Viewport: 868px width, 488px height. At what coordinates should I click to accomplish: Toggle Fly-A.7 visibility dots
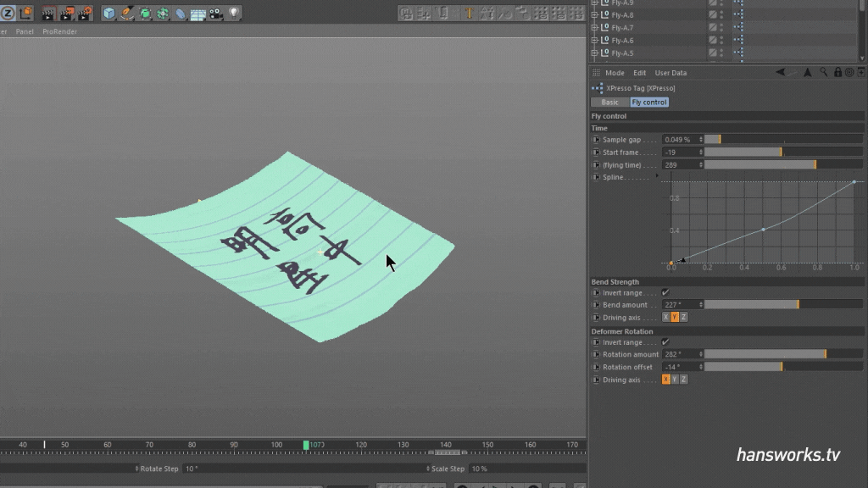(721, 27)
